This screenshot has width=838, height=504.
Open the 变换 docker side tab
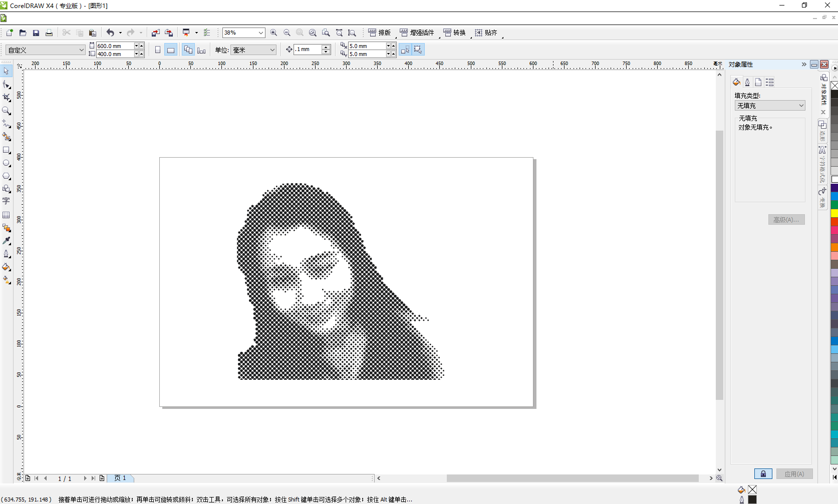click(822, 199)
